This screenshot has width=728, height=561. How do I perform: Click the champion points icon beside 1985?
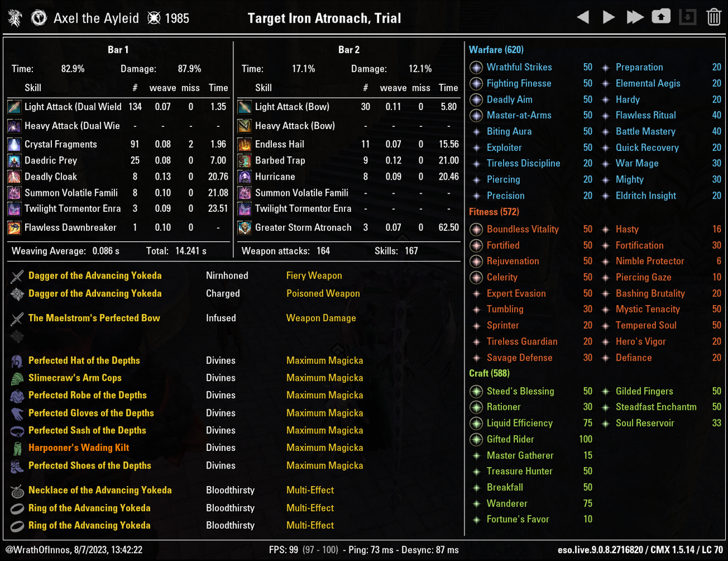(154, 18)
